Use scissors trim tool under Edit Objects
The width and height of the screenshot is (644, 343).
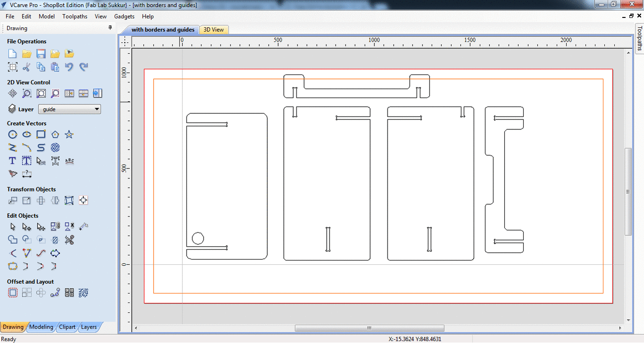click(69, 240)
